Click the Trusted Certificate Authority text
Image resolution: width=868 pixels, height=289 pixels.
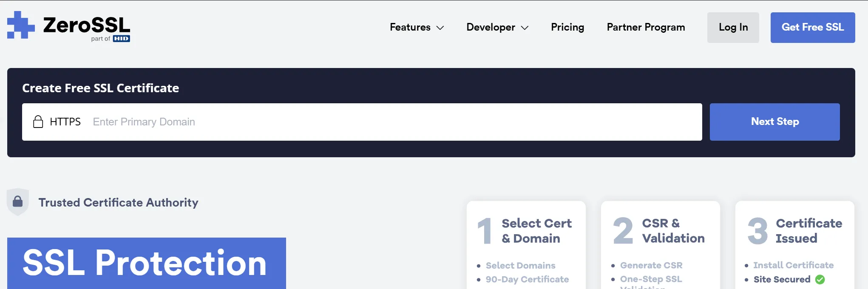(119, 202)
